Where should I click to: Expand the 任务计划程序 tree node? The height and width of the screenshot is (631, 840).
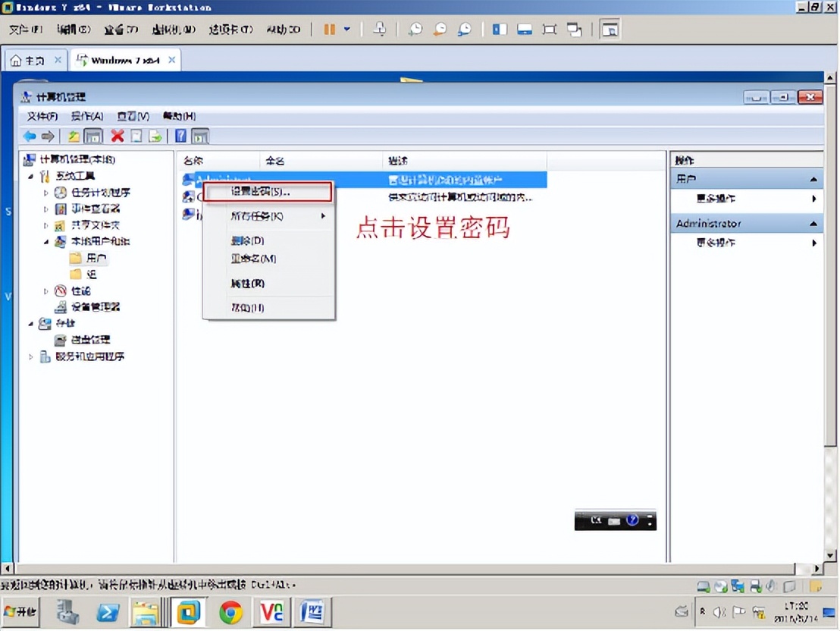[47, 192]
